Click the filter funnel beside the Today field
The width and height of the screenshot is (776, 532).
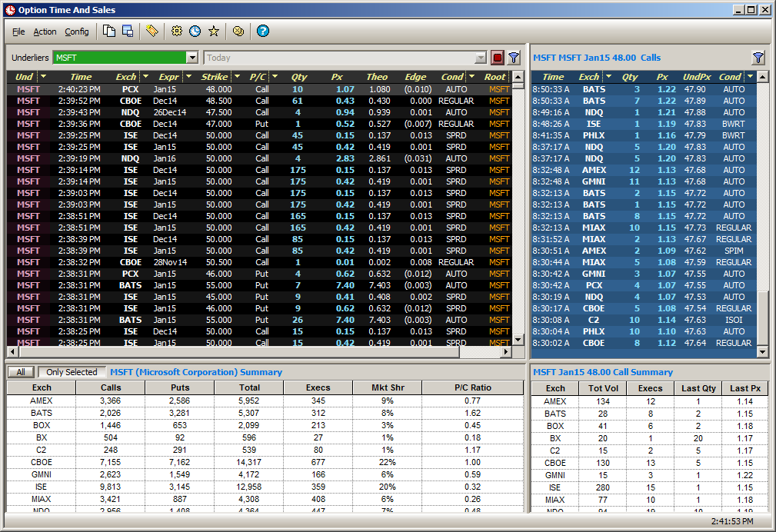tap(514, 58)
